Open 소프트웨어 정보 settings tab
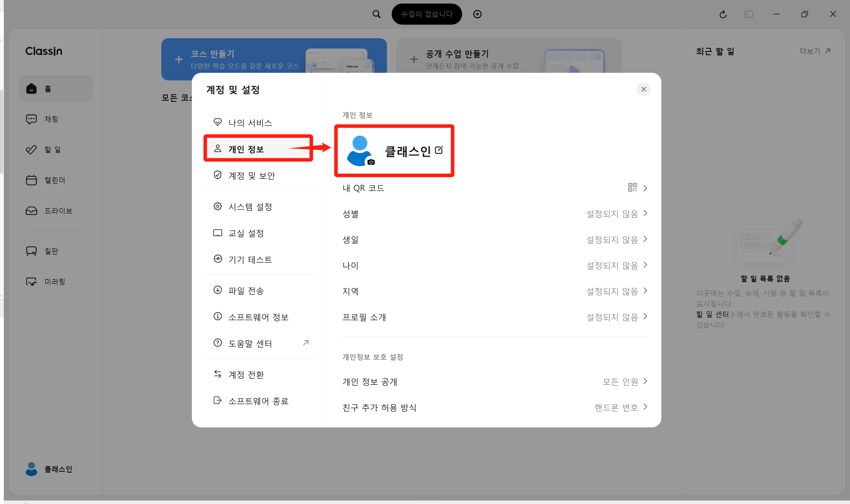 pyautogui.click(x=260, y=317)
